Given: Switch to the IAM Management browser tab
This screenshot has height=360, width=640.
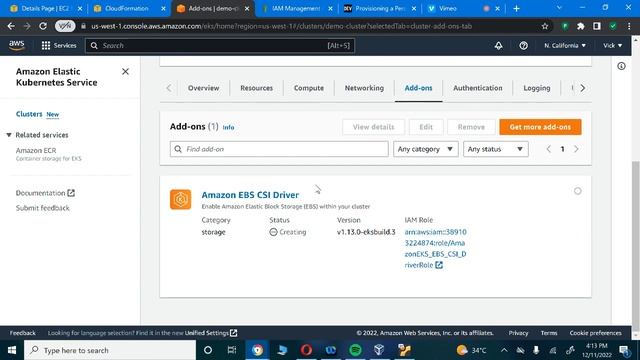Looking at the screenshot, I should click(x=296, y=8).
